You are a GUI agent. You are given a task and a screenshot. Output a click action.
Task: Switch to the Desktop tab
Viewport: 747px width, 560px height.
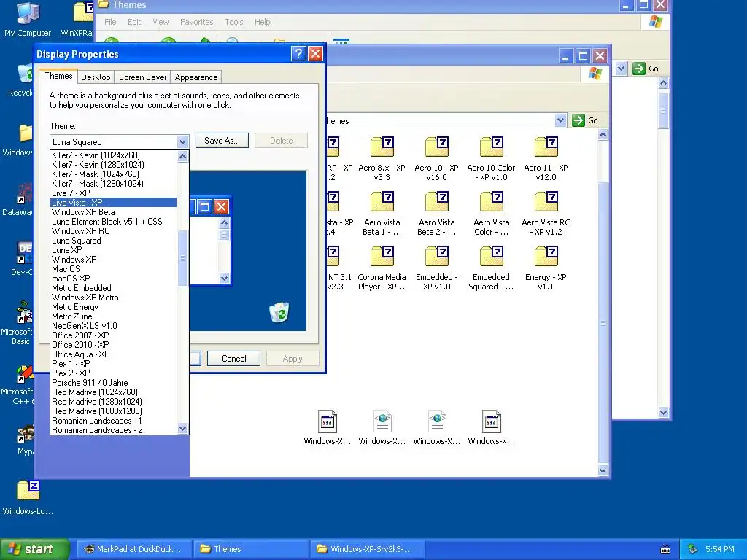pos(96,77)
